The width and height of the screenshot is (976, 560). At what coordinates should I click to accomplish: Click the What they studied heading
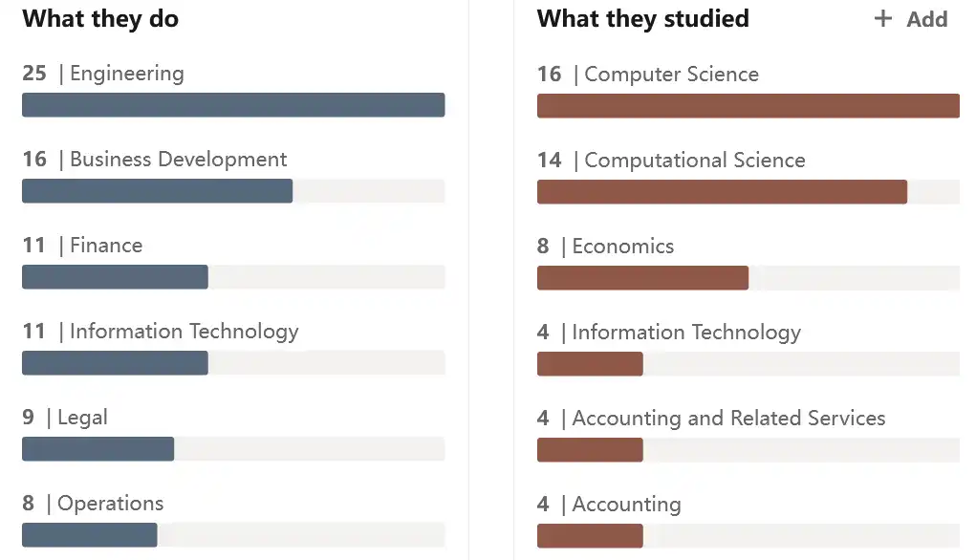coord(643,19)
